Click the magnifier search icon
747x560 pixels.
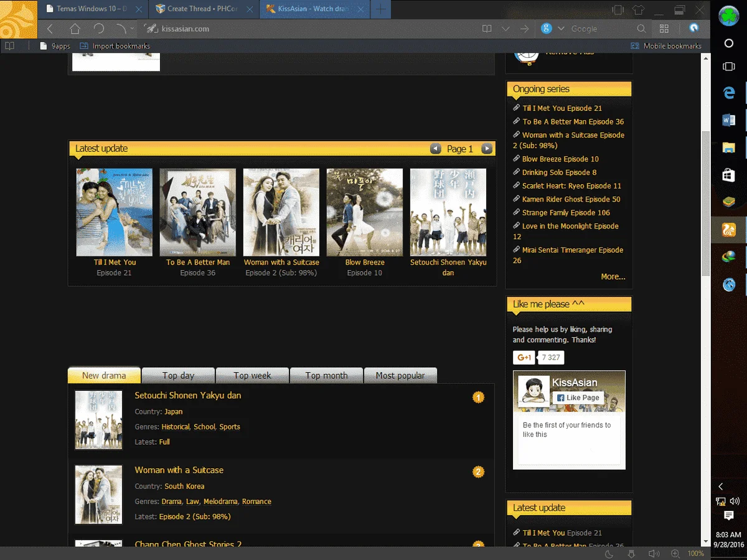tap(641, 29)
